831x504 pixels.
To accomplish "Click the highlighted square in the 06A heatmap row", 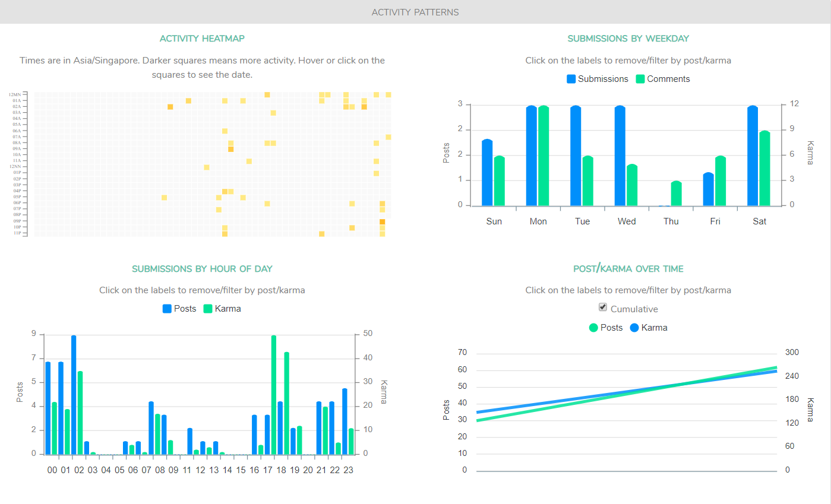I will pos(225,131).
